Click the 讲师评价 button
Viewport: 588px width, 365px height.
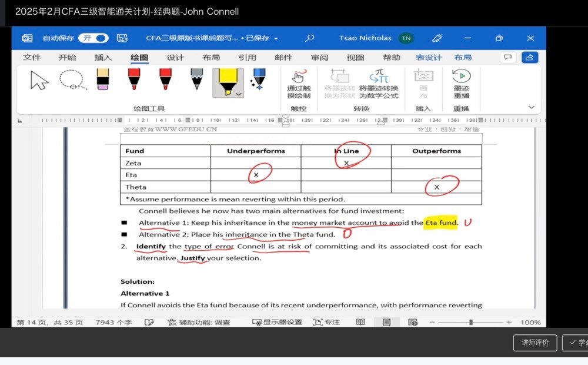[535, 343]
